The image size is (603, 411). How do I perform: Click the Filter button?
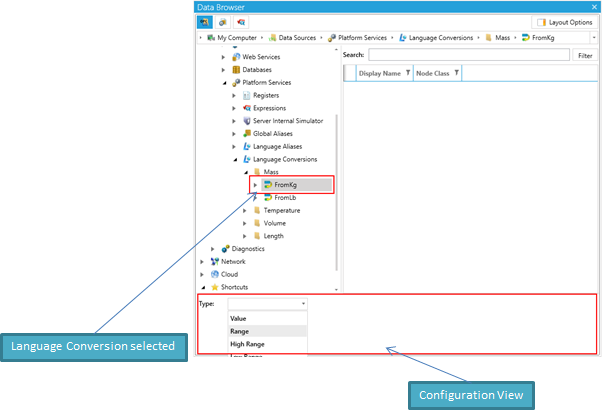(x=585, y=55)
